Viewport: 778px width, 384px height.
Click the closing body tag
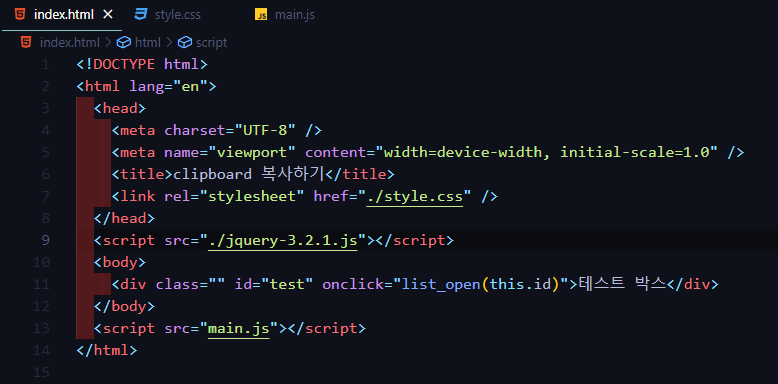point(124,306)
